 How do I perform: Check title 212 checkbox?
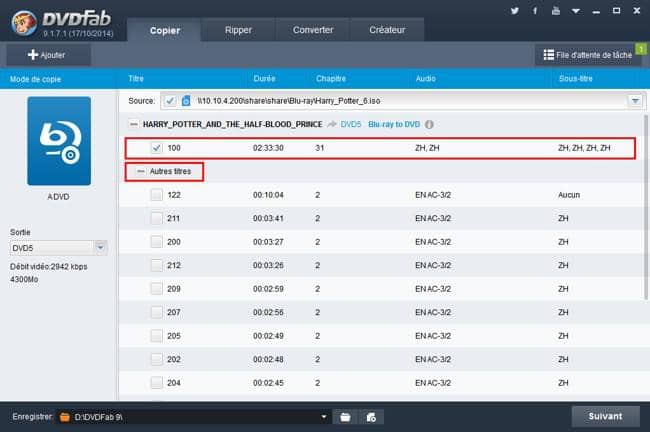pos(156,265)
